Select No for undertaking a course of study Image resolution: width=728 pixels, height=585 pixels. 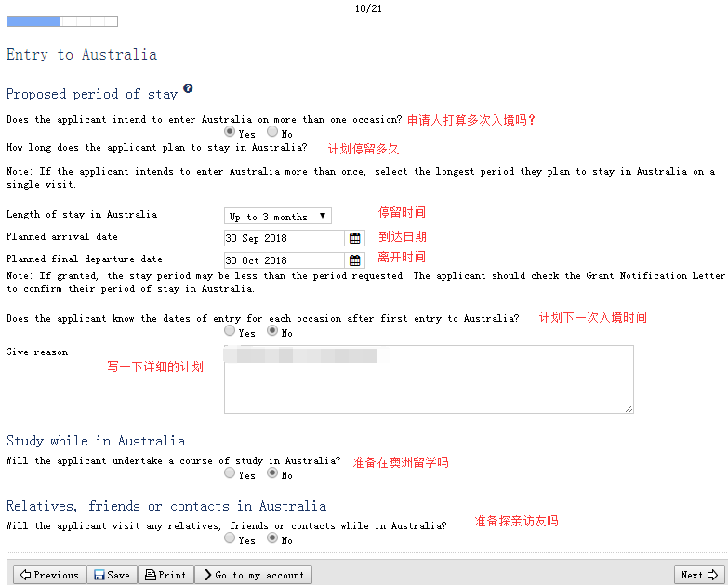click(272, 473)
